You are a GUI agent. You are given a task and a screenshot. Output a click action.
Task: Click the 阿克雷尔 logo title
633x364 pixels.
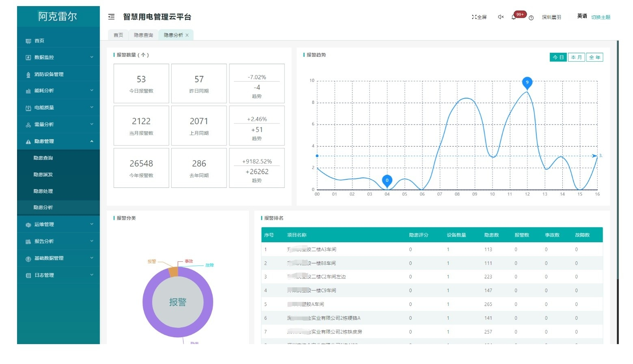58,16
